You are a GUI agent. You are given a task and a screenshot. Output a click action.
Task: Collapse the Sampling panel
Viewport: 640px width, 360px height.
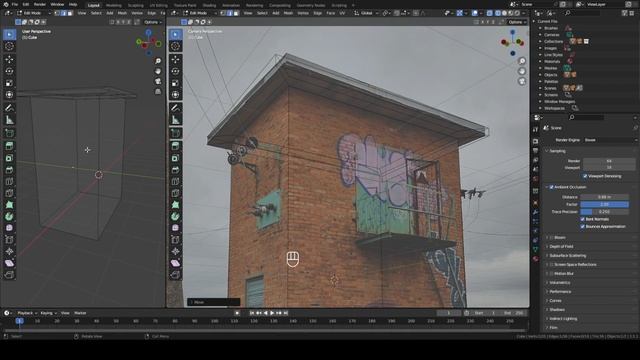(x=558, y=151)
